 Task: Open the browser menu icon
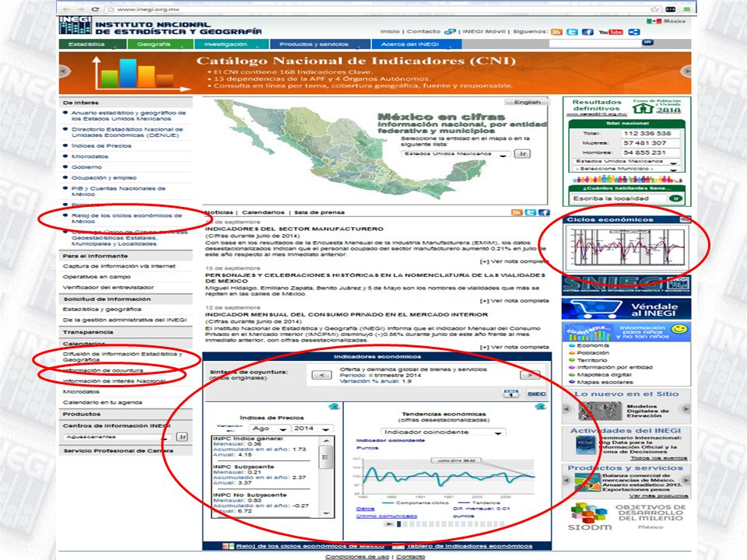(687, 9)
